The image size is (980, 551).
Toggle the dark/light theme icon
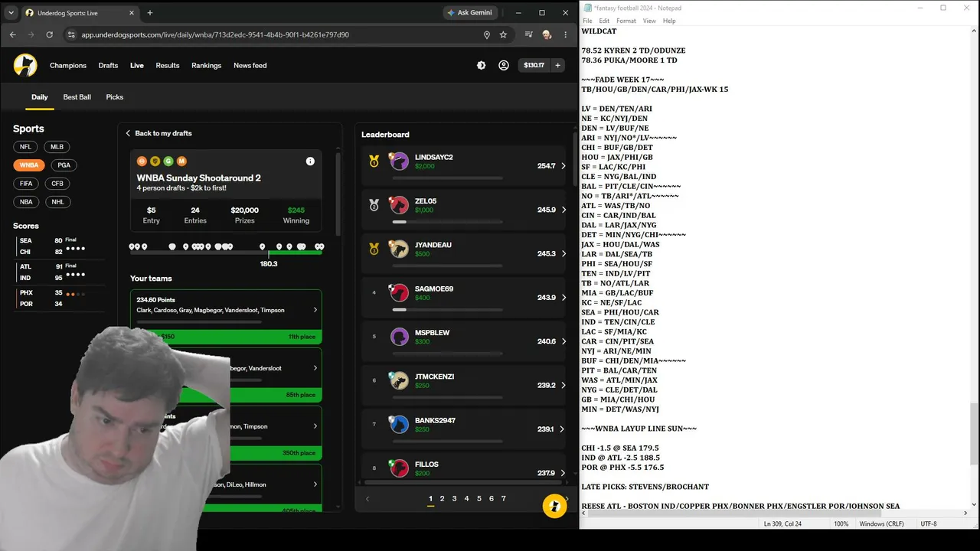[481, 66]
